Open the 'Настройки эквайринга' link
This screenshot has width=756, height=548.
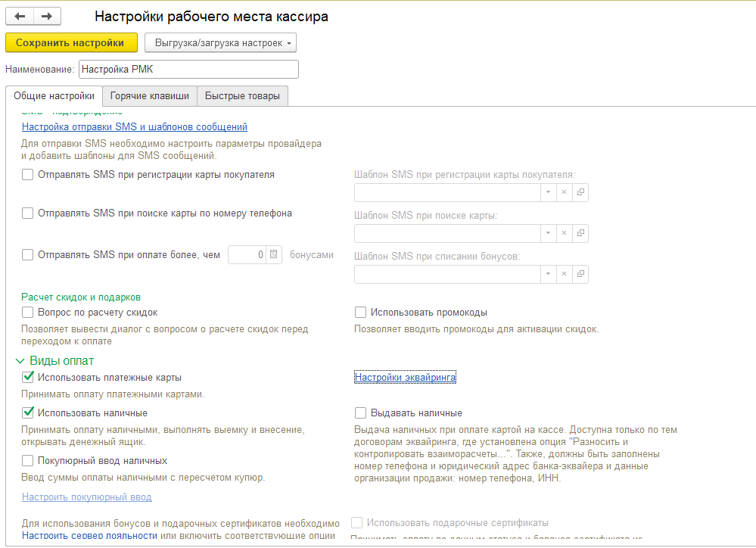[405, 377]
